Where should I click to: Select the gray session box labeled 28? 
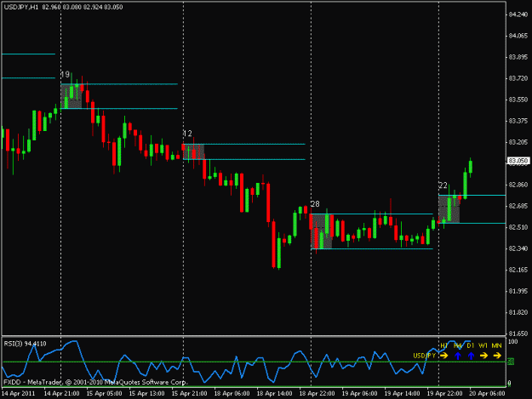[x=322, y=231]
